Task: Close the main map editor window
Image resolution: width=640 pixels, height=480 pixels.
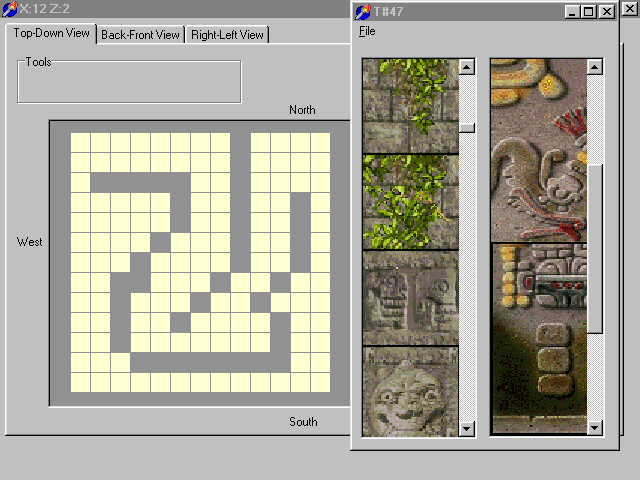Action: point(630,9)
